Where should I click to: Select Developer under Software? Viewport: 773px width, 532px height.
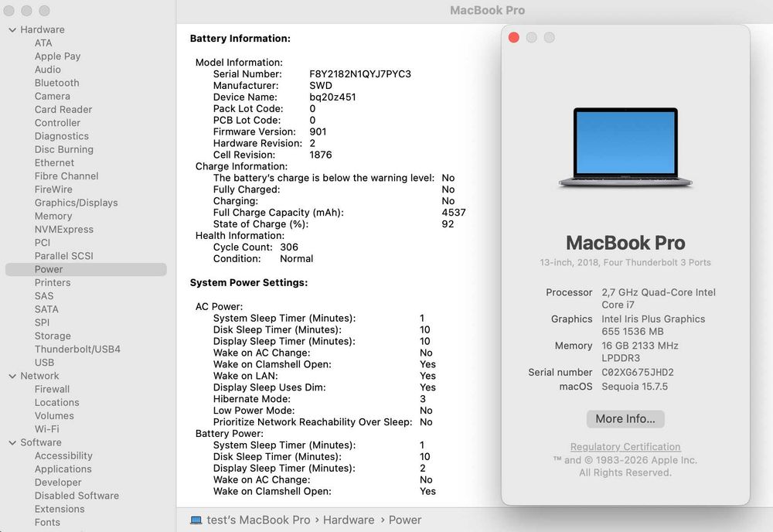click(58, 483)
